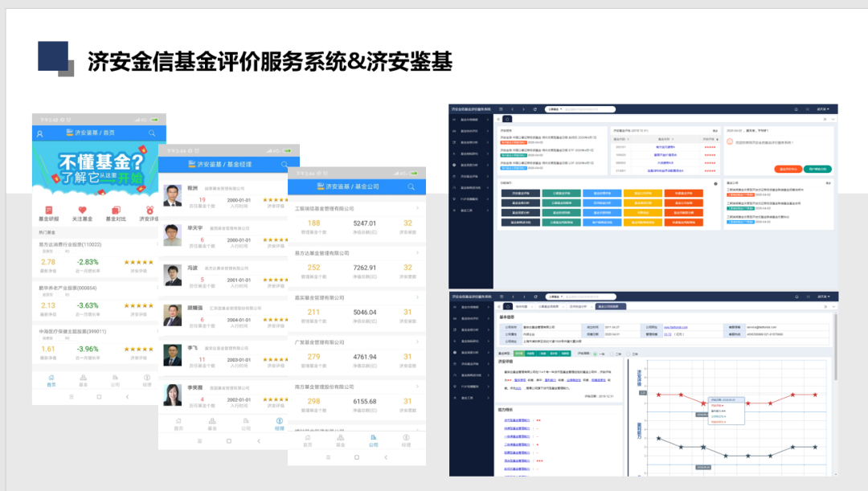Image resolution: width=868 pixels, height=491 pixels.
Task: Tap 经理 in 首页 phone bottom navigation
Action: tap(147, 380)
